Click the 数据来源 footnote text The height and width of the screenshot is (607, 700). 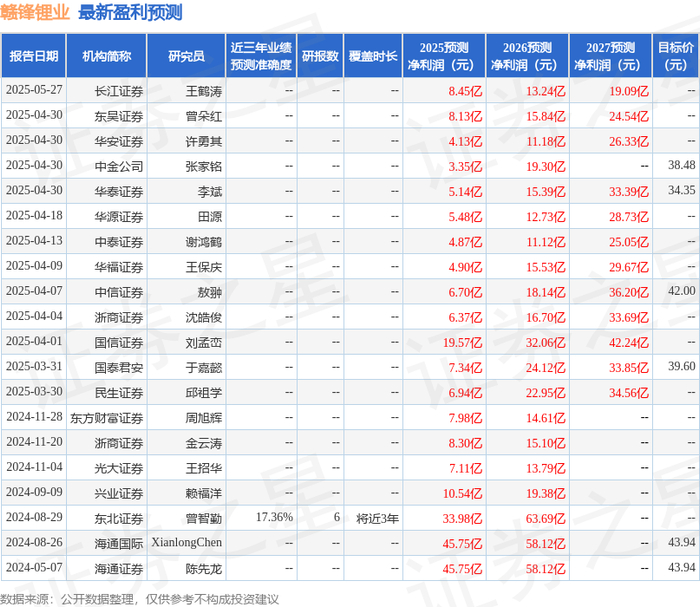point(139,599)
